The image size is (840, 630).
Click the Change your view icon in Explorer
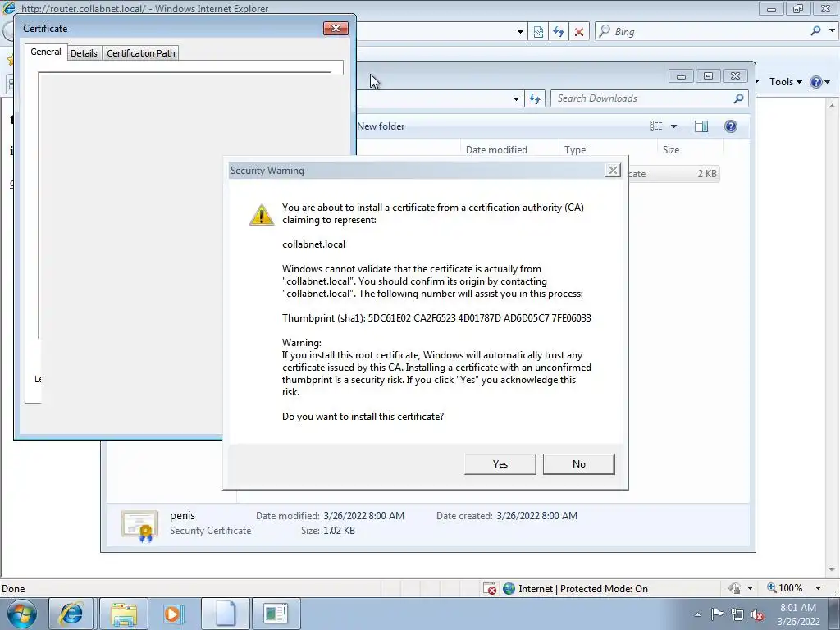655,126
